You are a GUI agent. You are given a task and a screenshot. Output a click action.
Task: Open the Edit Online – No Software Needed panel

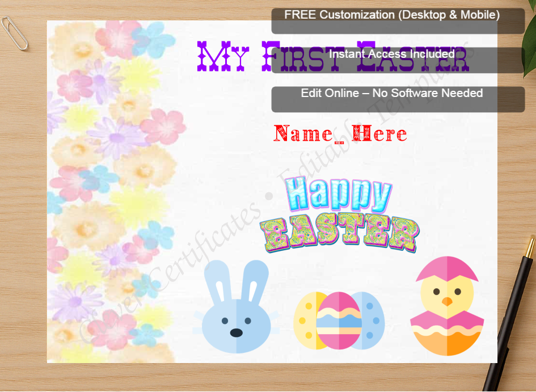coord(391,93)
